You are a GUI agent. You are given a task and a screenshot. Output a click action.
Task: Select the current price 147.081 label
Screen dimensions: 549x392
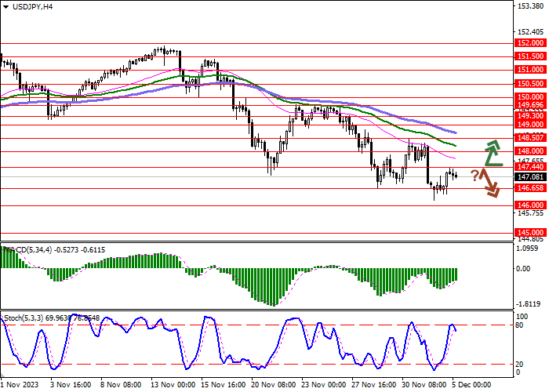pos(530,178)
